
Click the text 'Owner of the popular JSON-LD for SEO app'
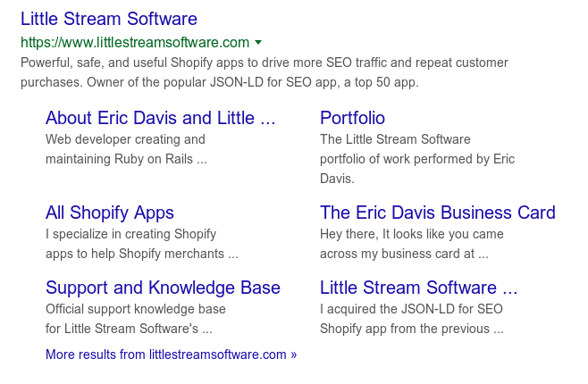214,82
